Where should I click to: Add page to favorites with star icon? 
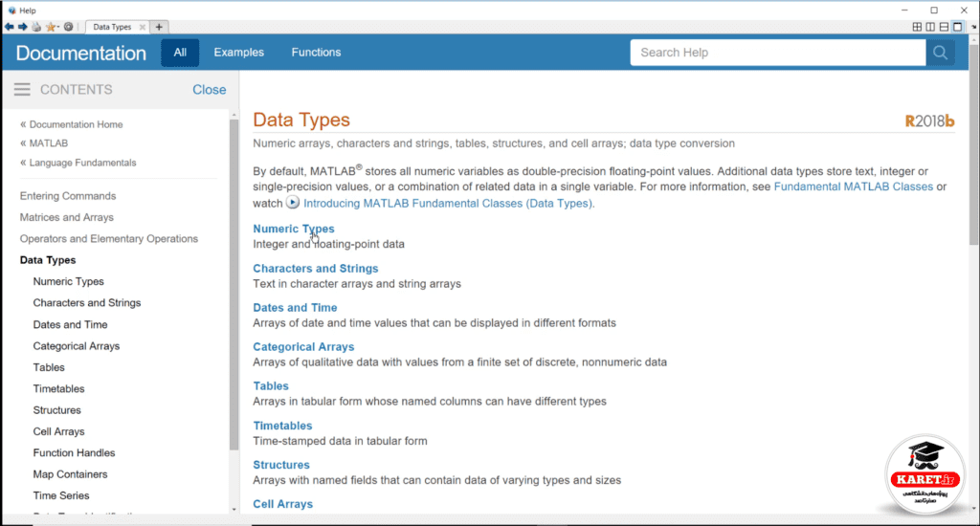(x=50, y=27)
